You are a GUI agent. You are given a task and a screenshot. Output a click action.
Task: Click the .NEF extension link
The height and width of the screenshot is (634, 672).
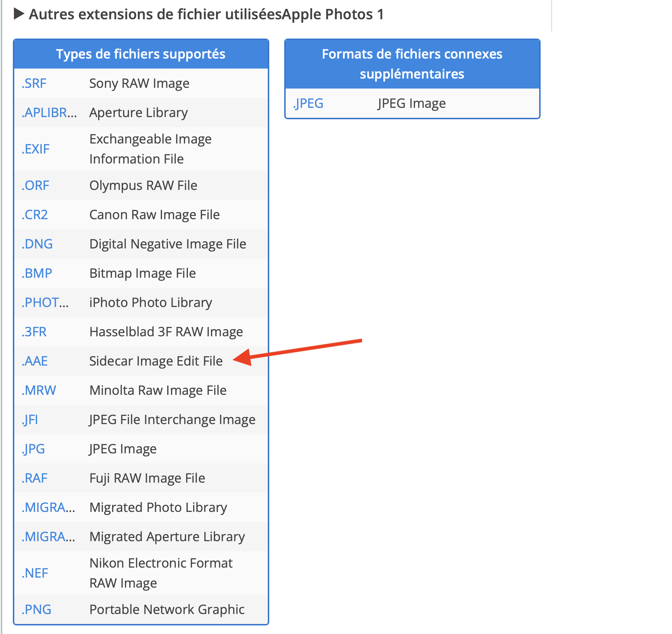(x=35, y=573)
